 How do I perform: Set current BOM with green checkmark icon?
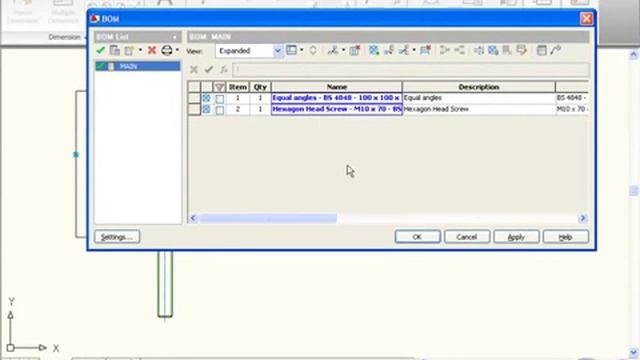(x=100, y=50)
